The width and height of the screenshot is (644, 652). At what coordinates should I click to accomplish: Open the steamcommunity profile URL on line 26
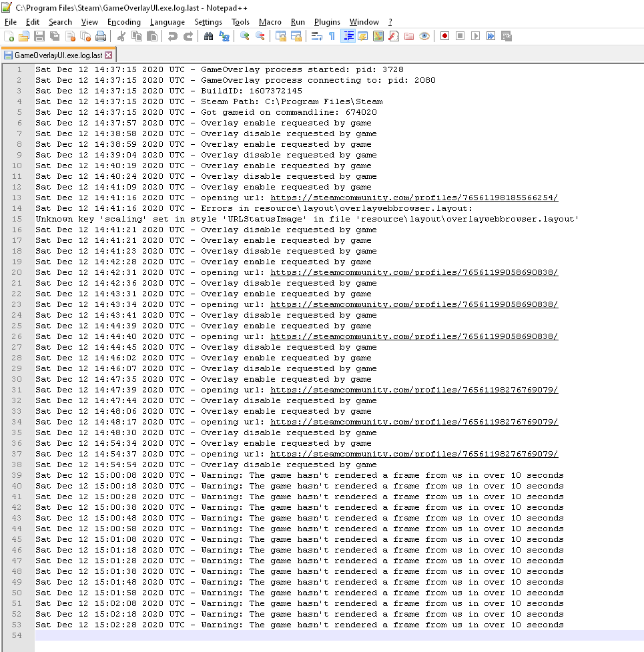(414, 336)
